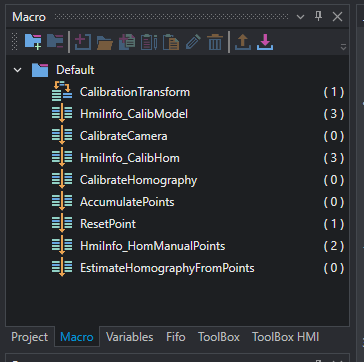
Task: Select the CalibrationTransform macro
Action: click(135, 92)
